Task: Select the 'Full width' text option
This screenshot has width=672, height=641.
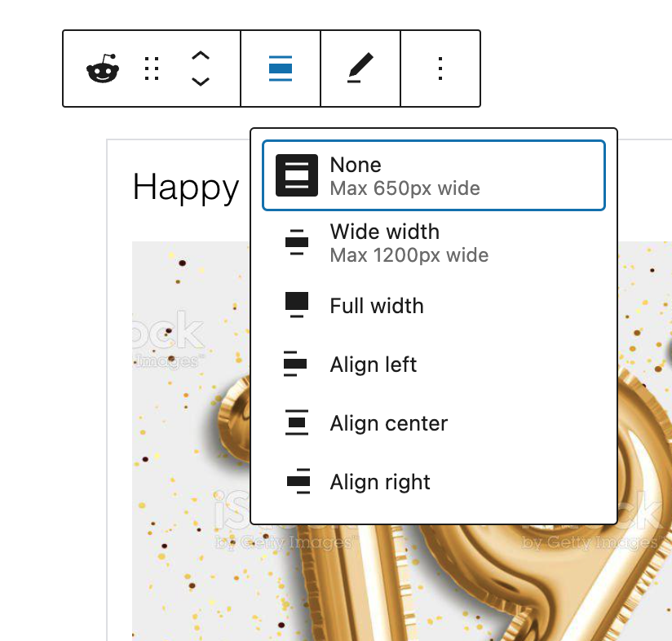Action: [x=377, y=306]
